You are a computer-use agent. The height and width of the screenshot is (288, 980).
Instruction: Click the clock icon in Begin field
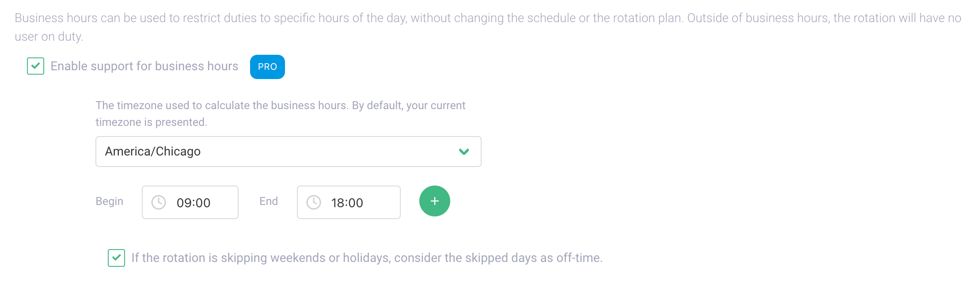point(159,202)
